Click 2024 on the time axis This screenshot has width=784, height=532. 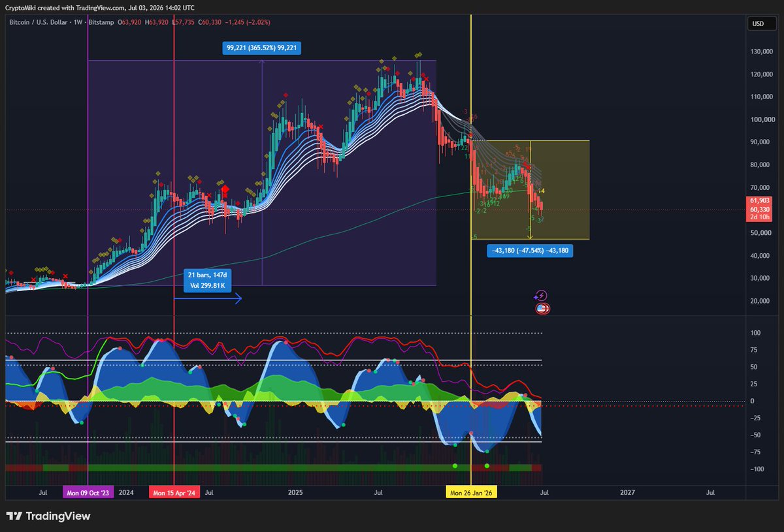pos(127,493)
